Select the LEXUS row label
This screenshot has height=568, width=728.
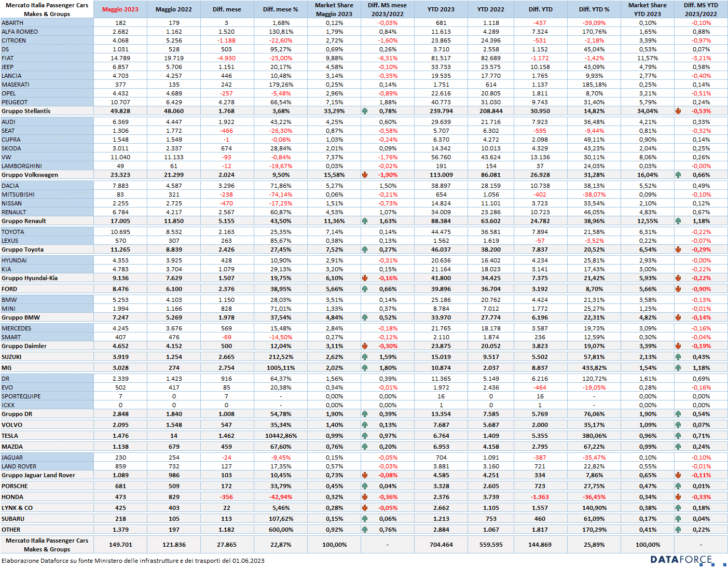10,241
